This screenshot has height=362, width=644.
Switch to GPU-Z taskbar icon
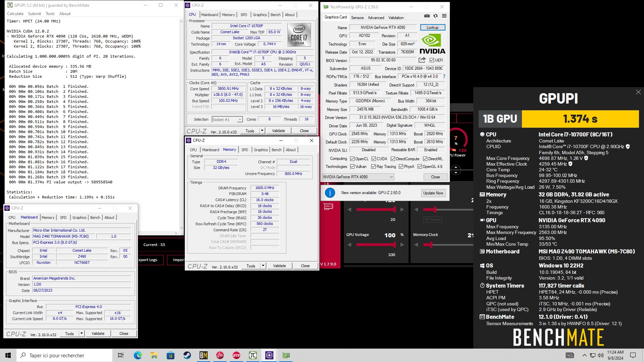[286, 355]
